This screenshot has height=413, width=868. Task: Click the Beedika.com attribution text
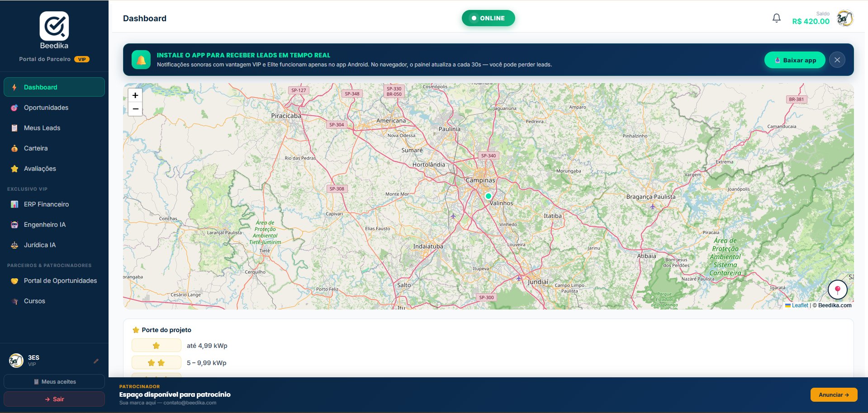click(x=835, y=305)
